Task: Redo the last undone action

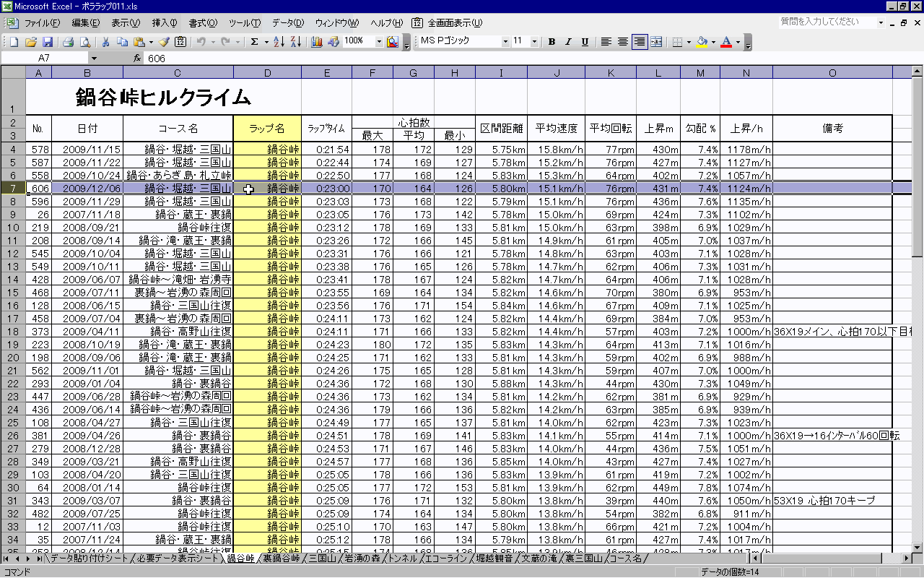Action: (x=225, y=42)
